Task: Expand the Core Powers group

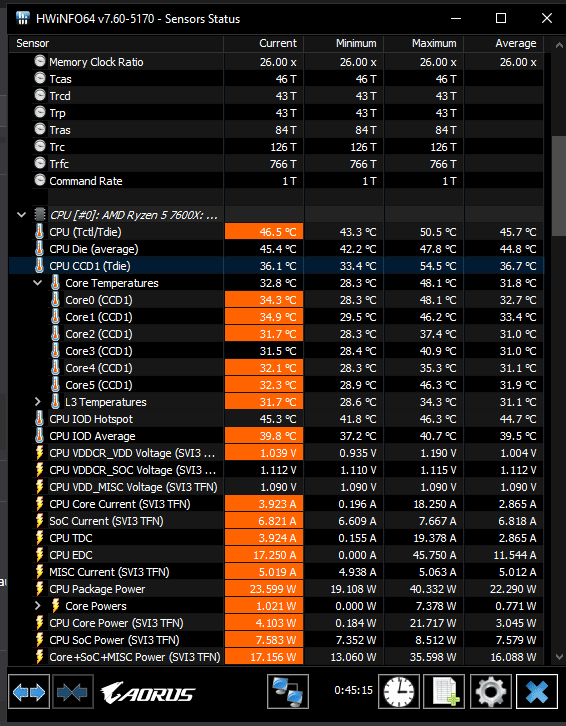Action: point(38,606)
